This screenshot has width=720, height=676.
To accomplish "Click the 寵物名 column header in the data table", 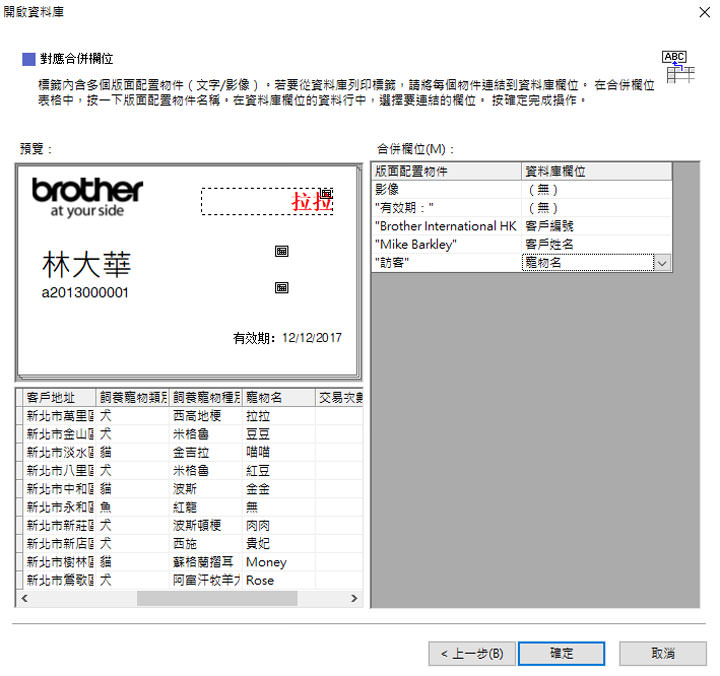I will (279, 398).
